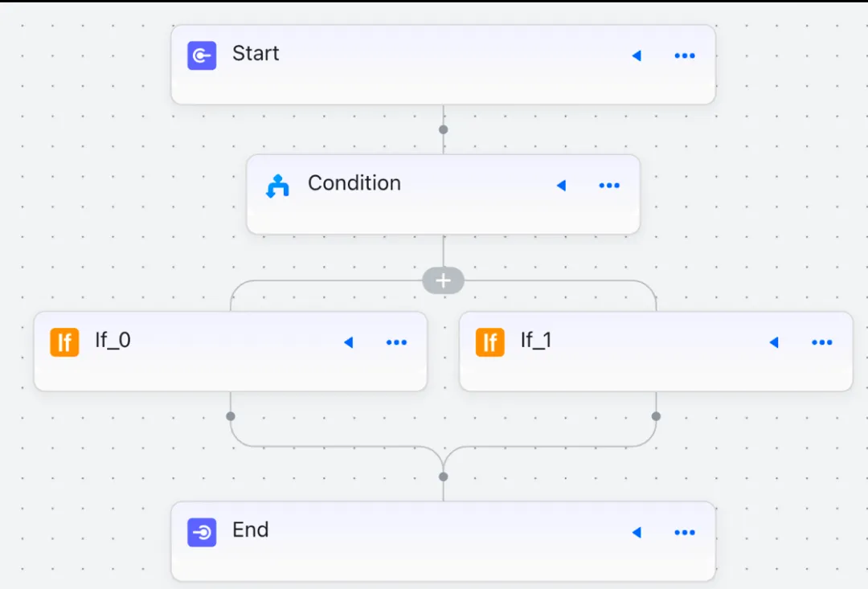Click the blue Condition branch icon
This screenshot has height=589, width=868.
277,186
